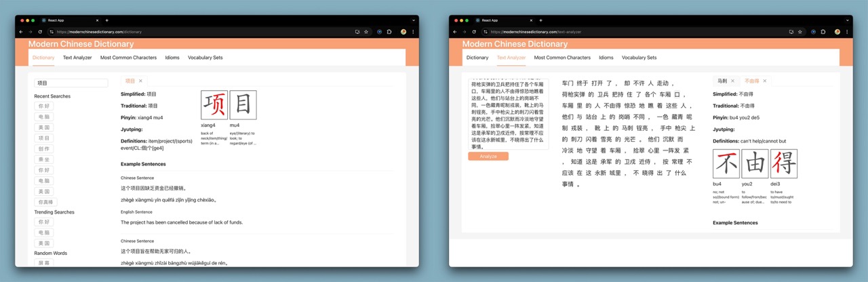Viewport: 868px width, 282px height.
Task: Go back in the right Text Analyzer window
Action: 455,32
